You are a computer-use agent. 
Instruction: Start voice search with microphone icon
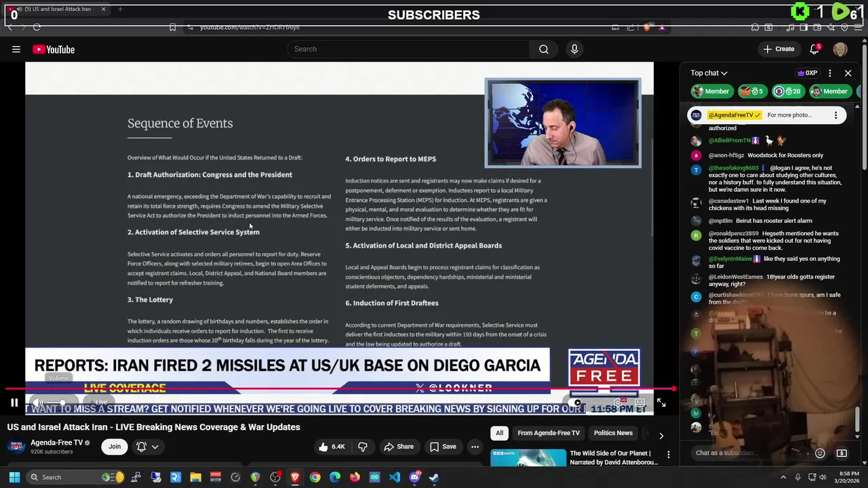[574, 49]
